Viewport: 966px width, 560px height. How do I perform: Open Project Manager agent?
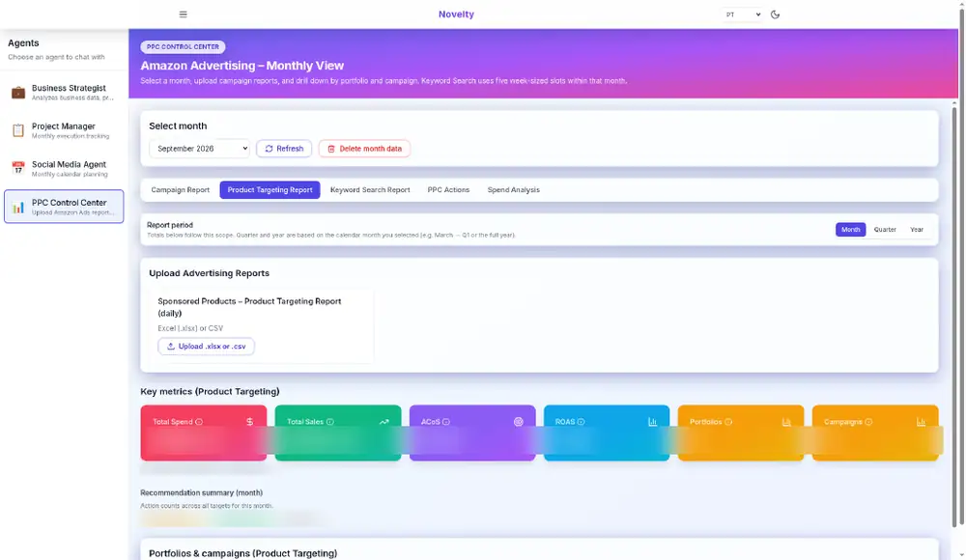pyautogui.click(x=64, y=130)
